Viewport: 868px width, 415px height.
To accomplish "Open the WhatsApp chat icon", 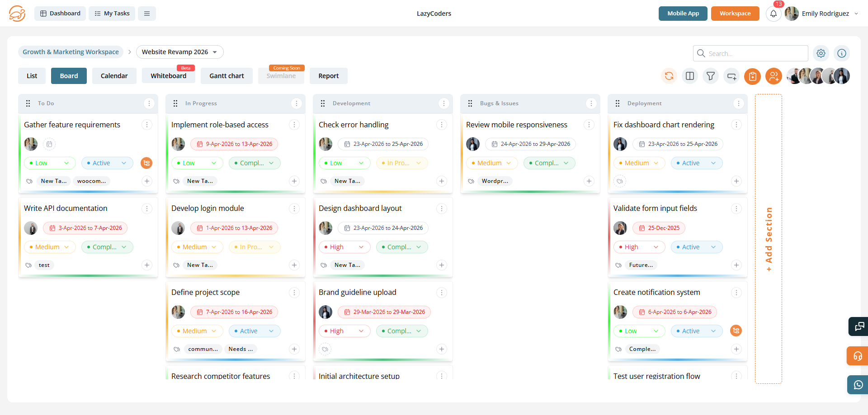I will pyautogui.click(x=858, y=385).
